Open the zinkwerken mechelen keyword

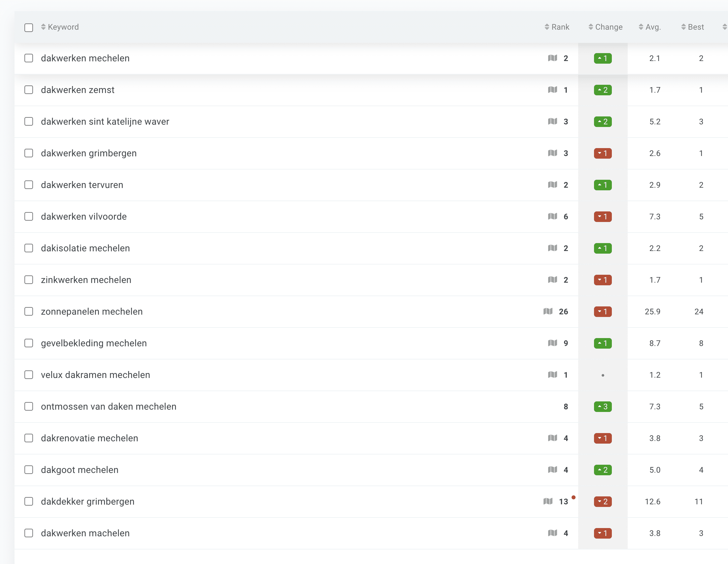[86, 280]
